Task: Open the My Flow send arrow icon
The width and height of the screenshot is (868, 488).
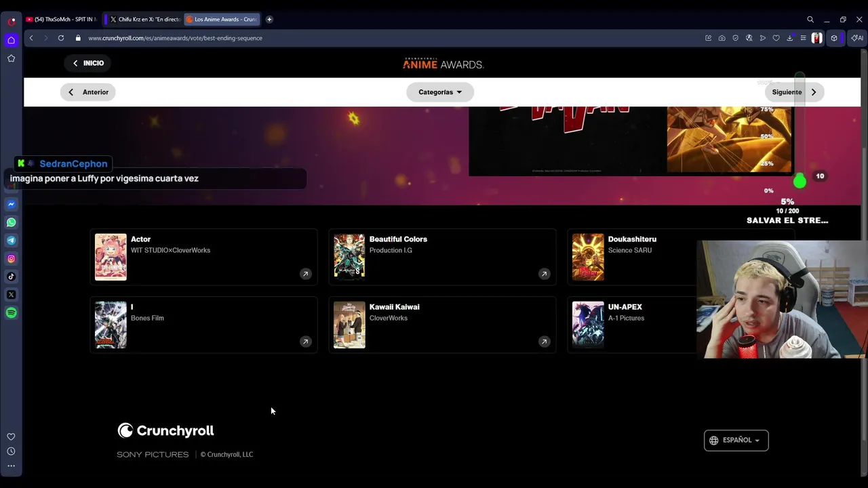Action: pos(762,38)
